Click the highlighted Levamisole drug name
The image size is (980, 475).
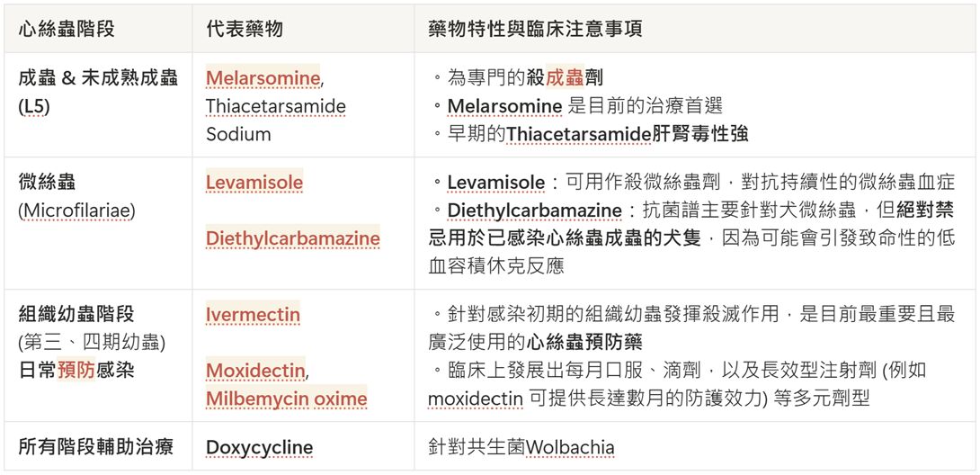pyautogui.click(x=254, y=183)
